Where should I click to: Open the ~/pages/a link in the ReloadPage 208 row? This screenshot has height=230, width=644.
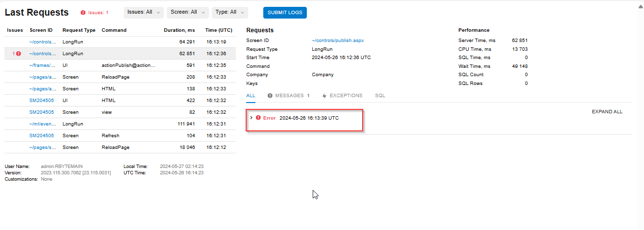42,77
